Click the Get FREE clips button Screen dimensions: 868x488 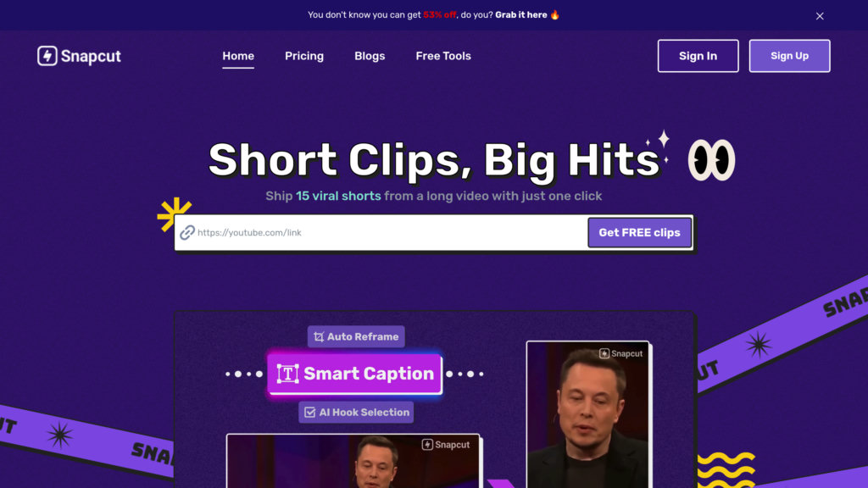[x=639, y=232]
